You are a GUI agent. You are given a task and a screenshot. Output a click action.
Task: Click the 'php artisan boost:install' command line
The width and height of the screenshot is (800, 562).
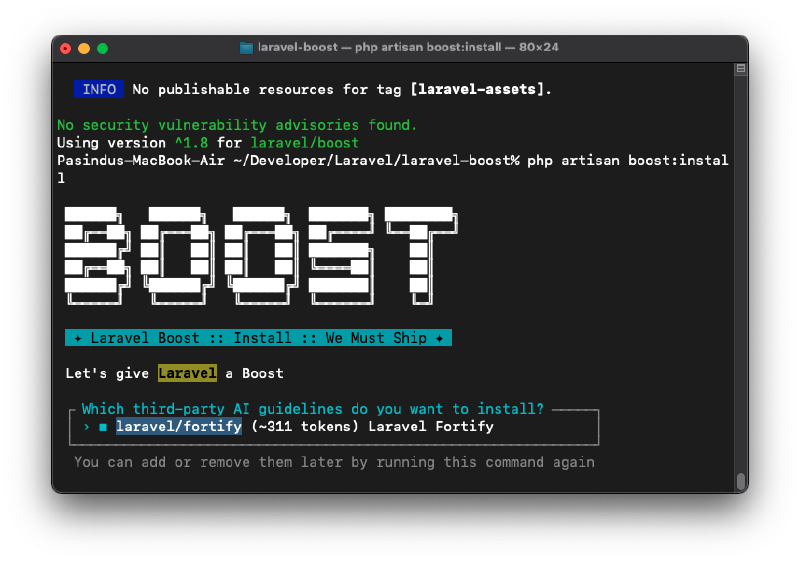tap(627, 161)
